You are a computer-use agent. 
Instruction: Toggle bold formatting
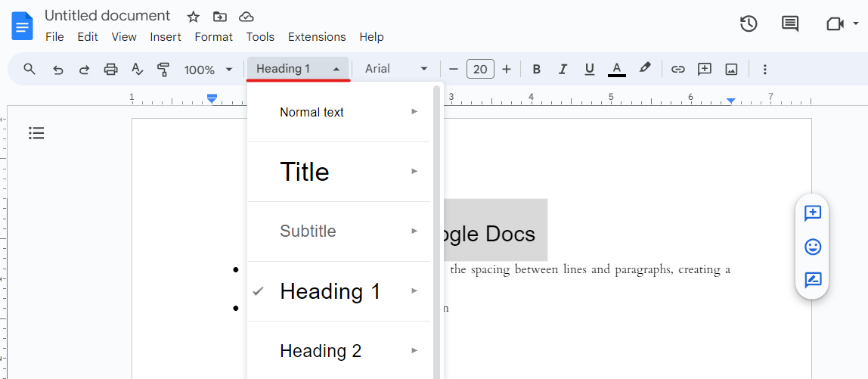[x=536, y=69]
